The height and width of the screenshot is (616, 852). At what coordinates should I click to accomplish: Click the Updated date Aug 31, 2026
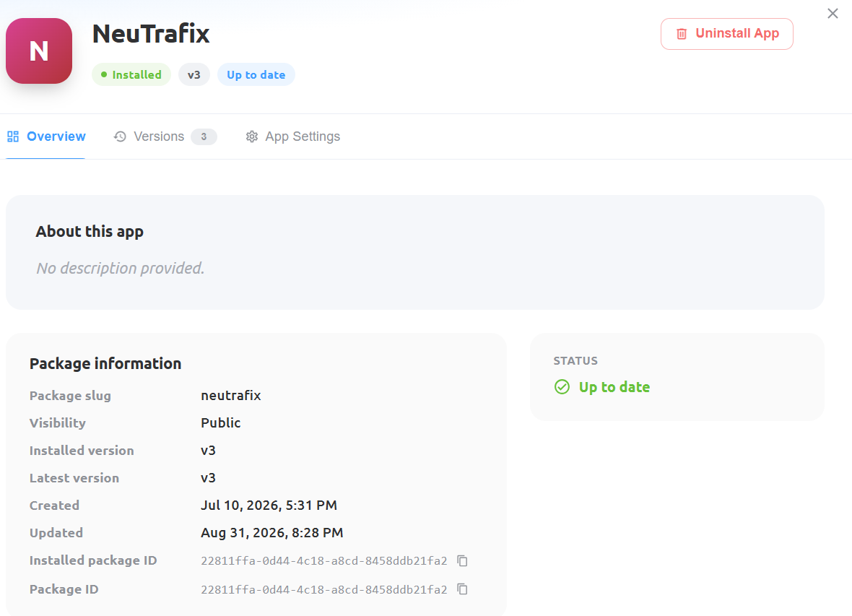(272, 533)
